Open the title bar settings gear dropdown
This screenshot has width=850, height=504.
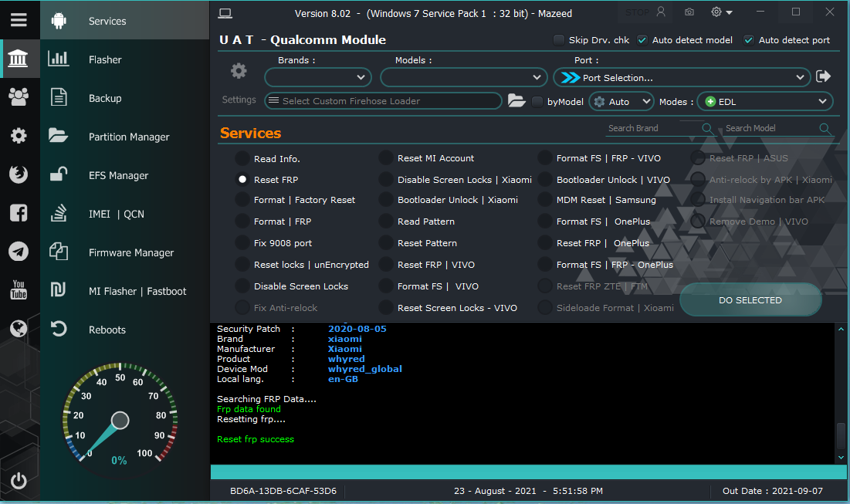(x=722, y=12)
